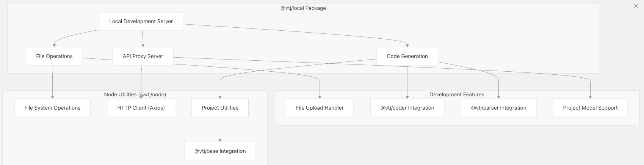Click arrowhead entering File System Operations
Viewport: 644px width, 165px height.
52,97
